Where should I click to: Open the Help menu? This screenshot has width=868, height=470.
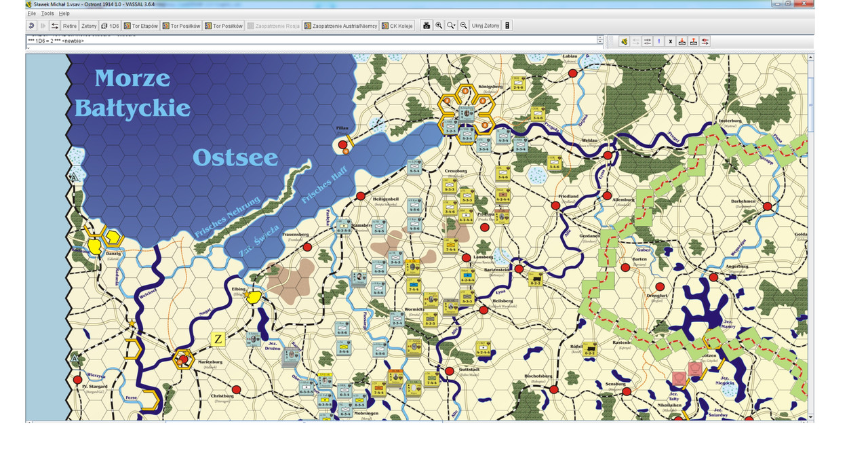pos(64,14)
